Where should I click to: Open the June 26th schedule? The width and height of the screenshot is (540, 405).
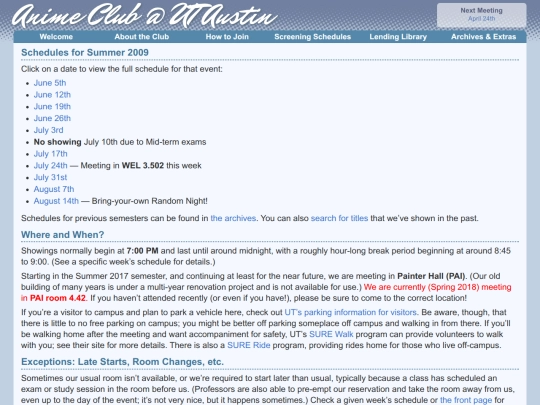point(52,118)
